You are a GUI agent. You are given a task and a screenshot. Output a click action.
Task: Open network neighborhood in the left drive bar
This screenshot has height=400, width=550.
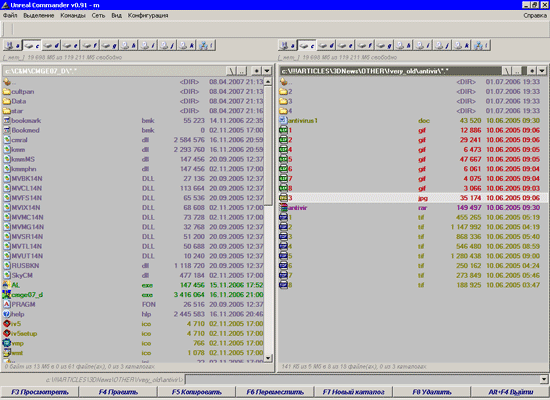coord(206,45)
